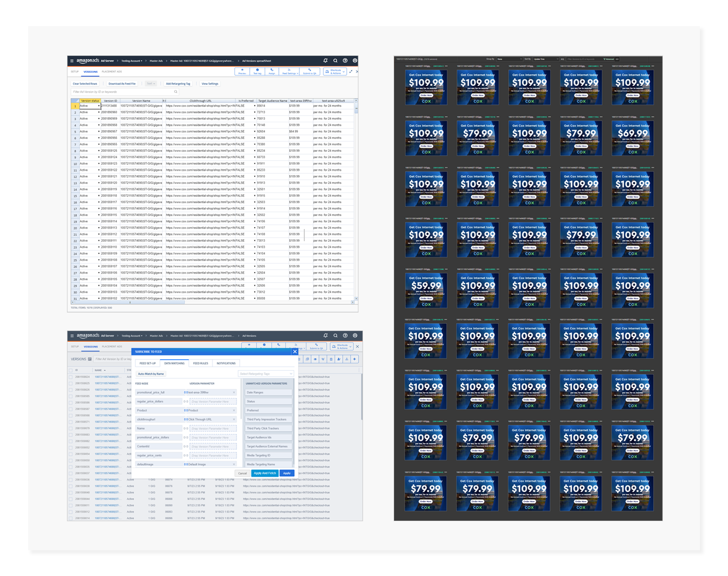Viewport: 728px width, 576px height.
Task: Click assign person icon in lower versions toolbar
Action: 339,359
